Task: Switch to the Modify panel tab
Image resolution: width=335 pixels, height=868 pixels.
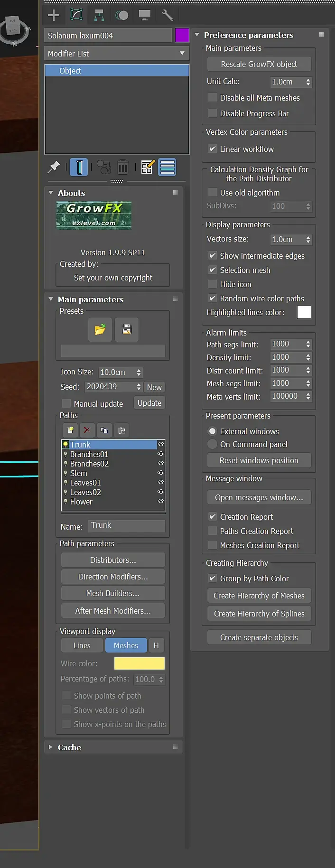Action: click(76, 15)
